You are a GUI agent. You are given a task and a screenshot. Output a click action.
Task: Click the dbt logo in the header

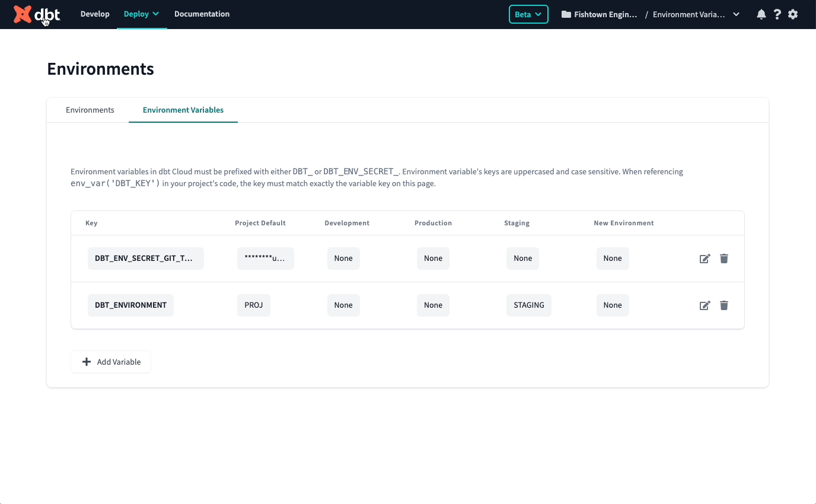[37, 14]
